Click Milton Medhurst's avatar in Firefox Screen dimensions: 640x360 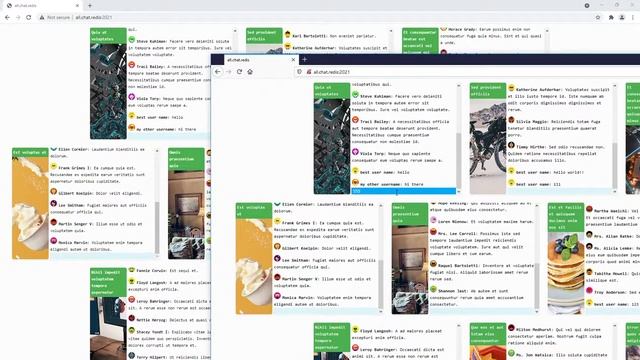(511, 328)
